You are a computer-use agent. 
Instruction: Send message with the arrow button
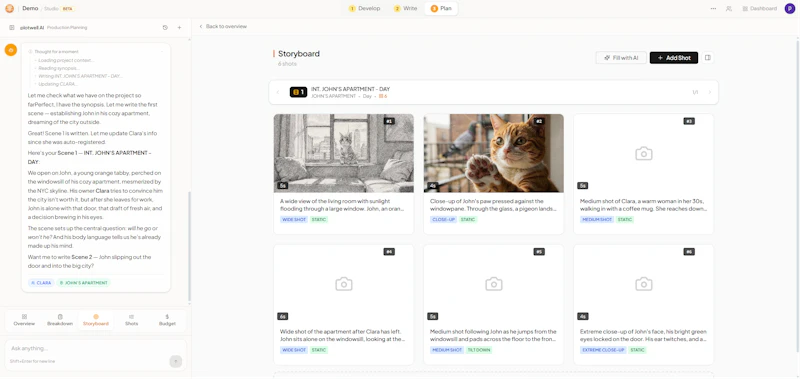176,361
